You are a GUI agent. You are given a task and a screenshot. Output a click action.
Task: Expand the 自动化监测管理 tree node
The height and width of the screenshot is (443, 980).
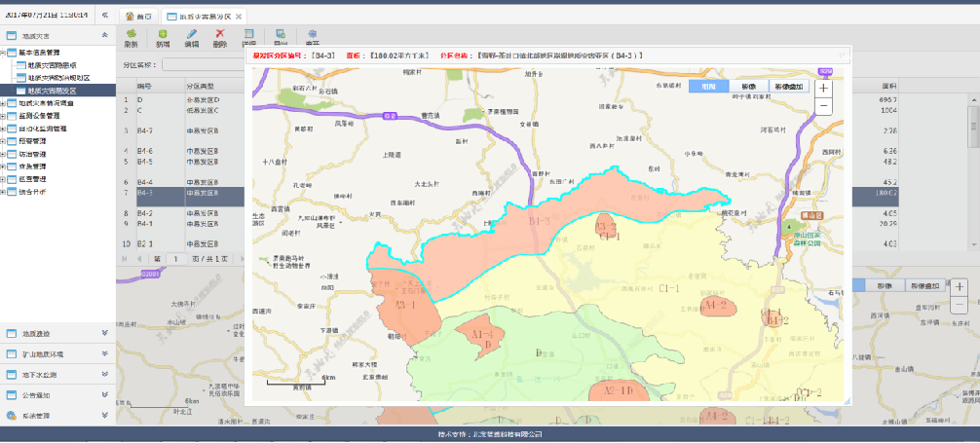pyautogui.click(x=3, y=129)
